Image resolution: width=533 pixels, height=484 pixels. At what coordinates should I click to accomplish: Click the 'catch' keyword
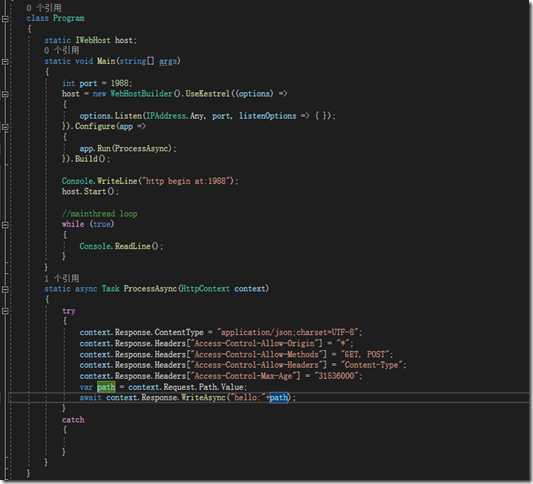[x=73, y=420]
